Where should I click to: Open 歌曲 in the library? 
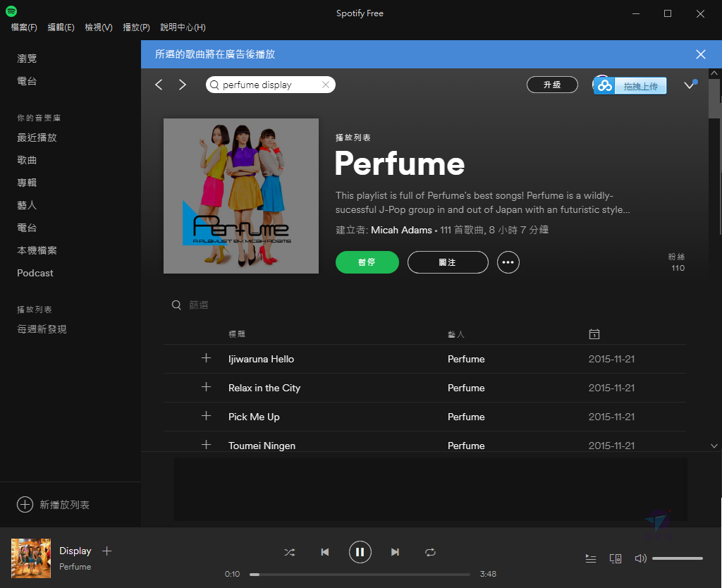[x=27, y=160]
